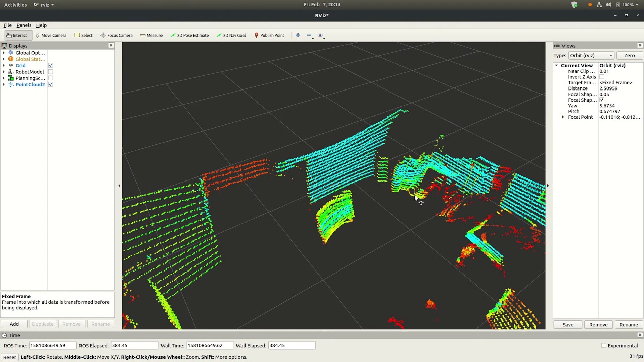Enable the RobotModel display checkbox
This screenshot has height=362, width=644.
[x=50, y=72]
